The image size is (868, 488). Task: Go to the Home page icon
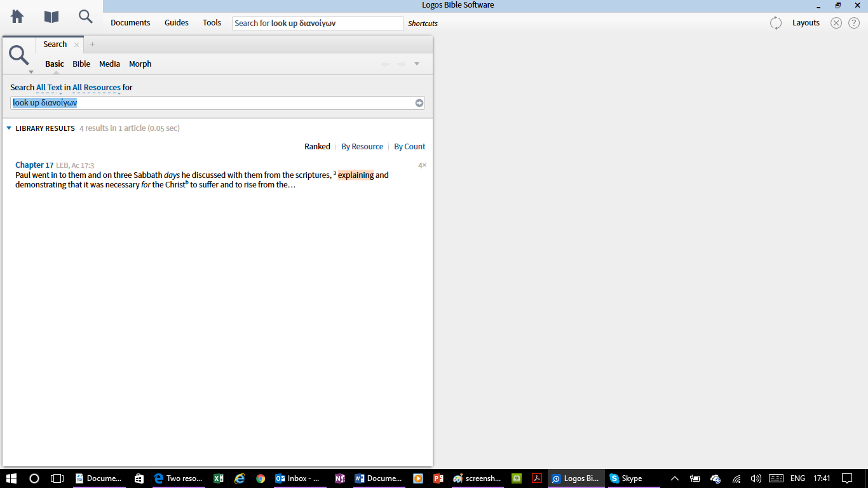point(17,17)
